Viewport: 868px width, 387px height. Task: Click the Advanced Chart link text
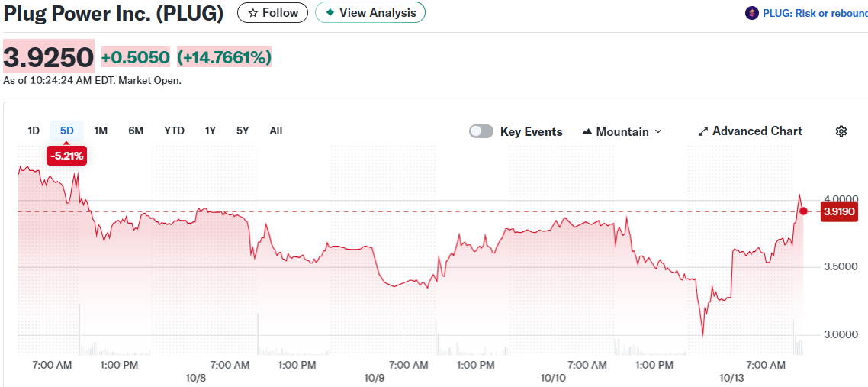(757, 131)
